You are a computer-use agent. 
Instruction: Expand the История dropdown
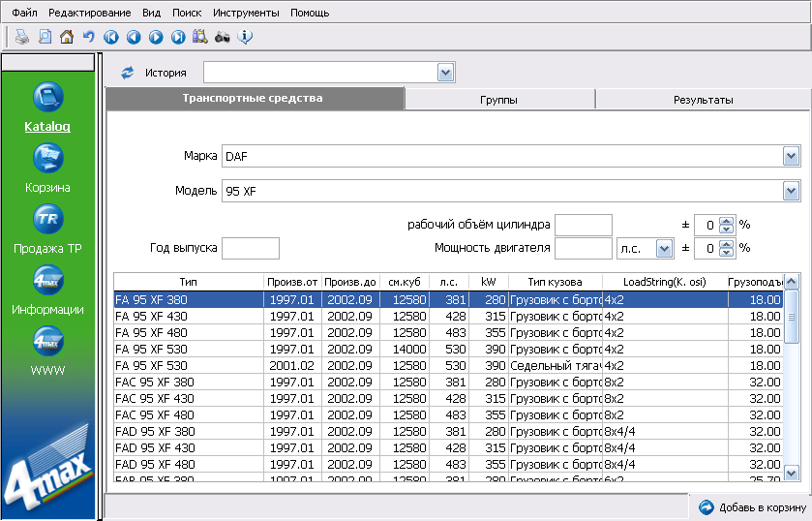[445, 73]
